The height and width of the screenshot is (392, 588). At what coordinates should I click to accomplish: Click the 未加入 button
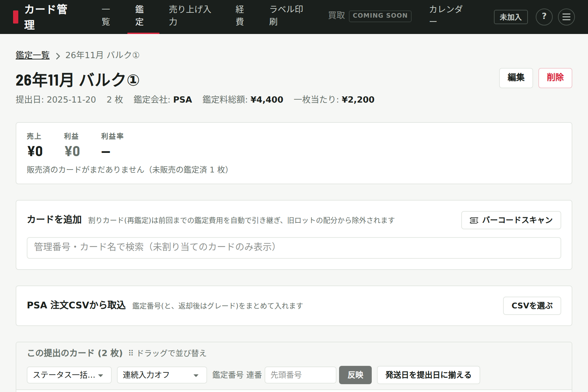click(511, 17)
